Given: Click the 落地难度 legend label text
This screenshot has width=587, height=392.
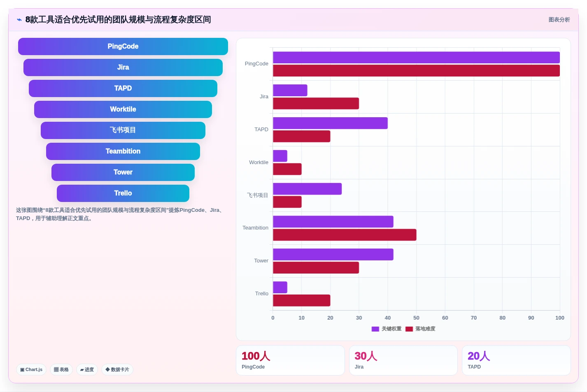Looking at the screenshot, I should point(425,329).
